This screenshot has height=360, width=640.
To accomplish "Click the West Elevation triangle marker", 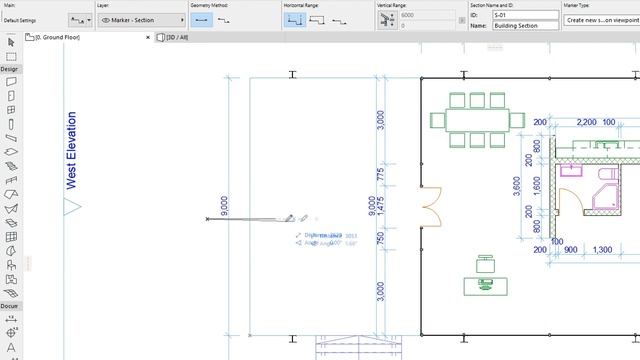I will [x=72, y=207].
